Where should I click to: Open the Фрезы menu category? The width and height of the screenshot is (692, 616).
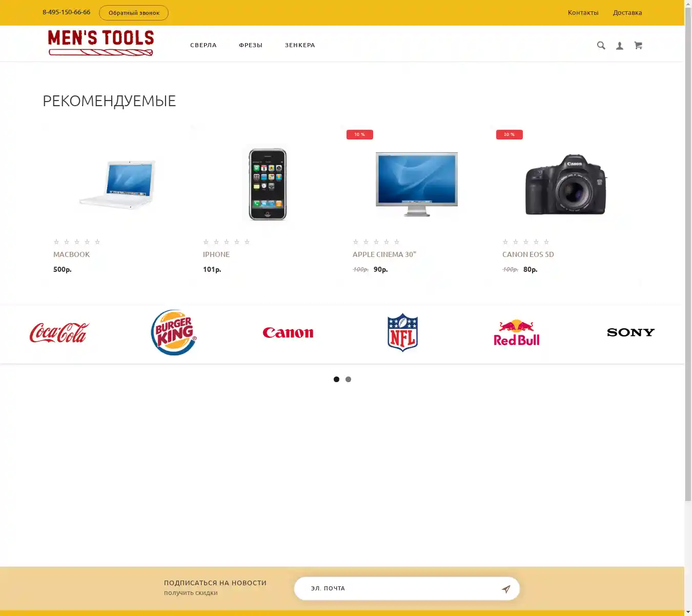[251, 45]
